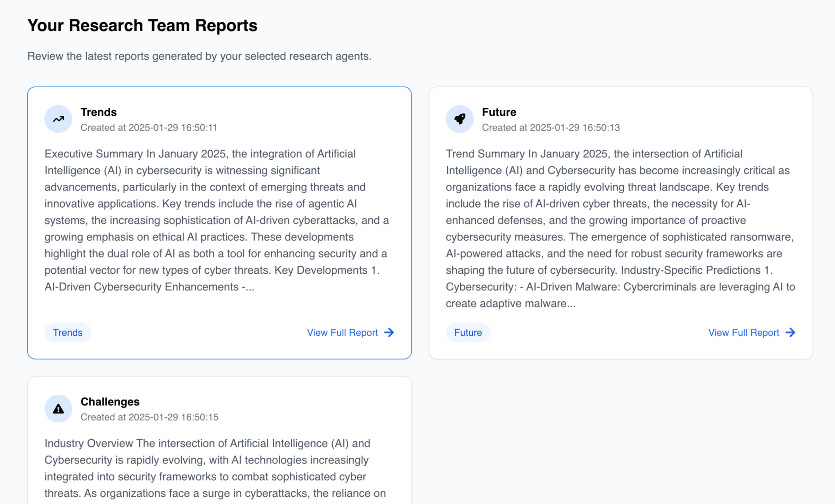Image resolution: width=835 pixels, height=504 pixels.
Task: Open the Future full report link
Action: [x=744, y=333]
